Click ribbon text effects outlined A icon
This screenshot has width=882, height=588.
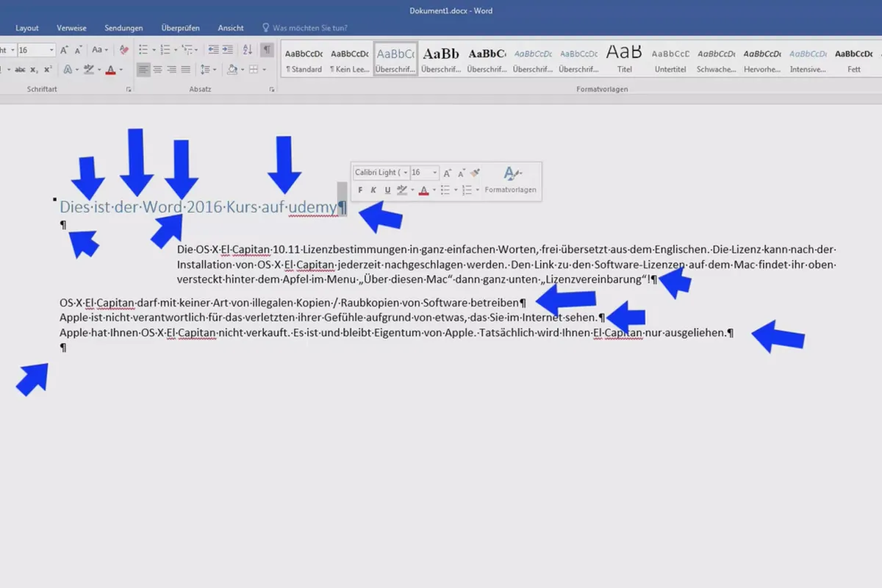[x=68, y=69]
